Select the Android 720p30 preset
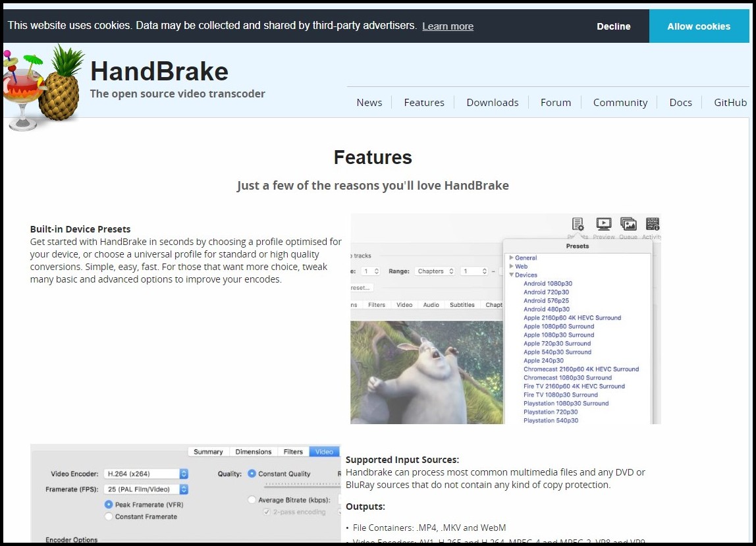This screenshot has height=546, width=756. 547,292
